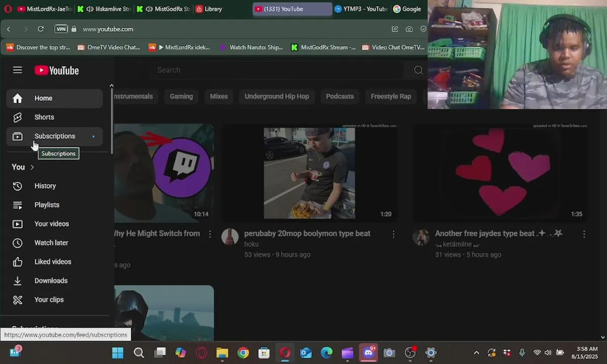Open the YouTube hamburger guide menu
Screen dimensions: 607x364
[18, 70]
